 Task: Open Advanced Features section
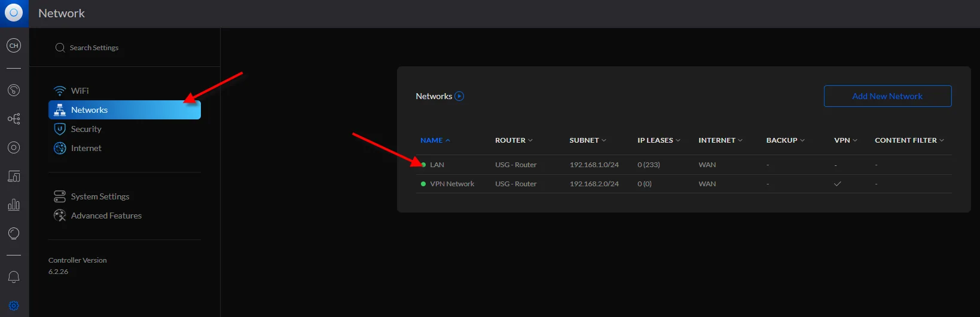(124, 216)
